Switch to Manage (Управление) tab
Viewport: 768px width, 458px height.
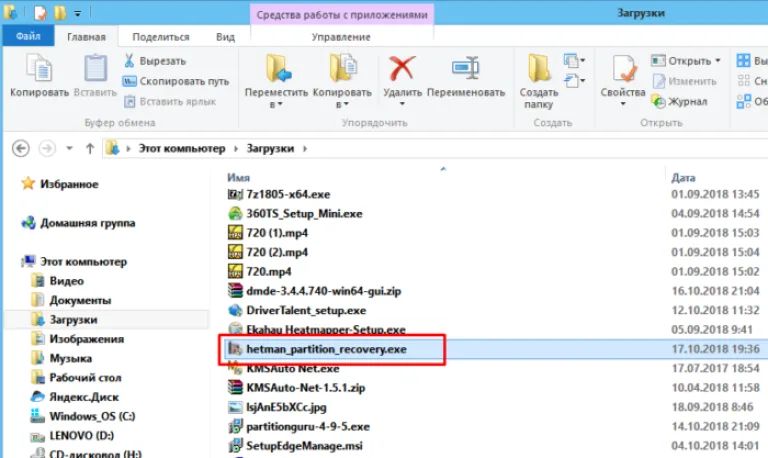341,37
